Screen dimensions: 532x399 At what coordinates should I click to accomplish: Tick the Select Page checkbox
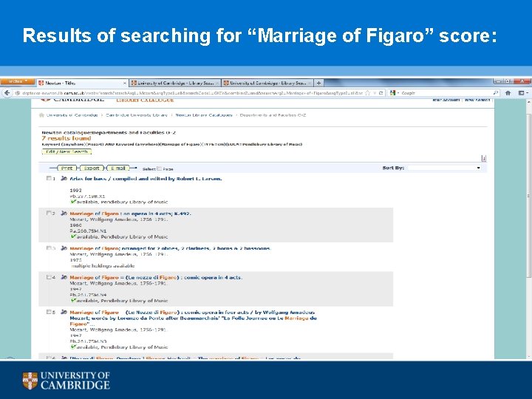tap(159, 168)
